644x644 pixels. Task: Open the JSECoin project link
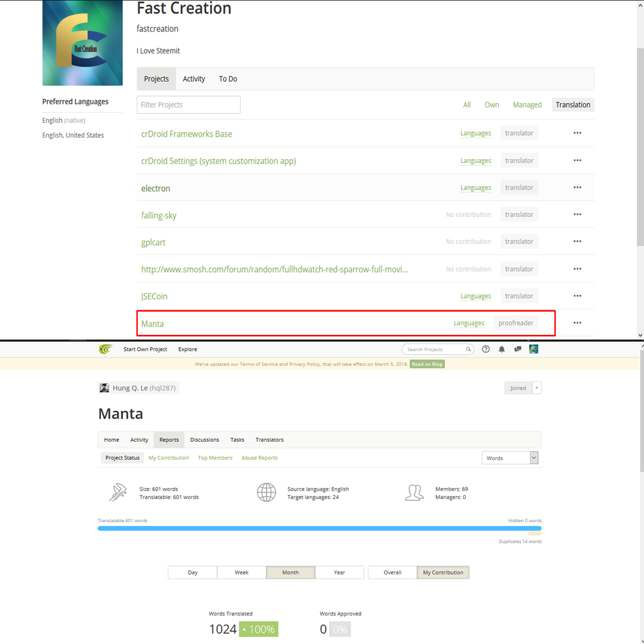(x=154, y=296)
